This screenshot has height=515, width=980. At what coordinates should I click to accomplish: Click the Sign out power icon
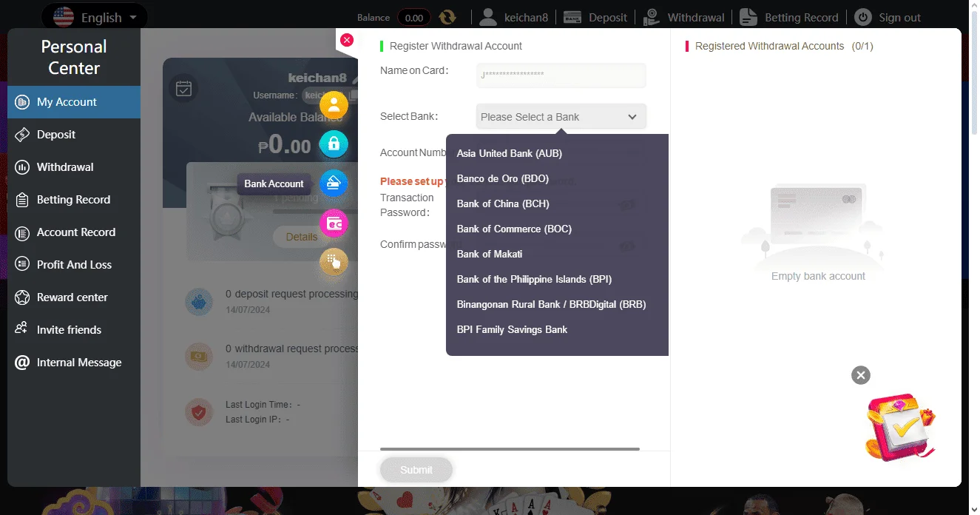863,17
